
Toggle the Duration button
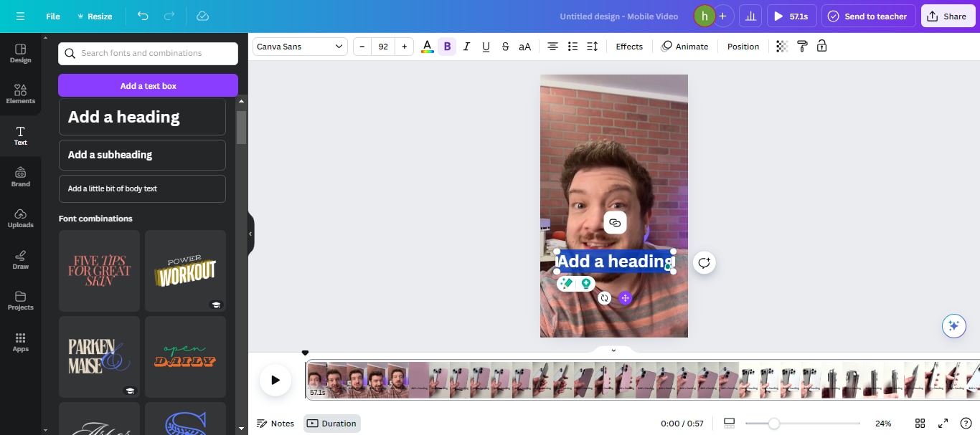click(x=332, y=424)
